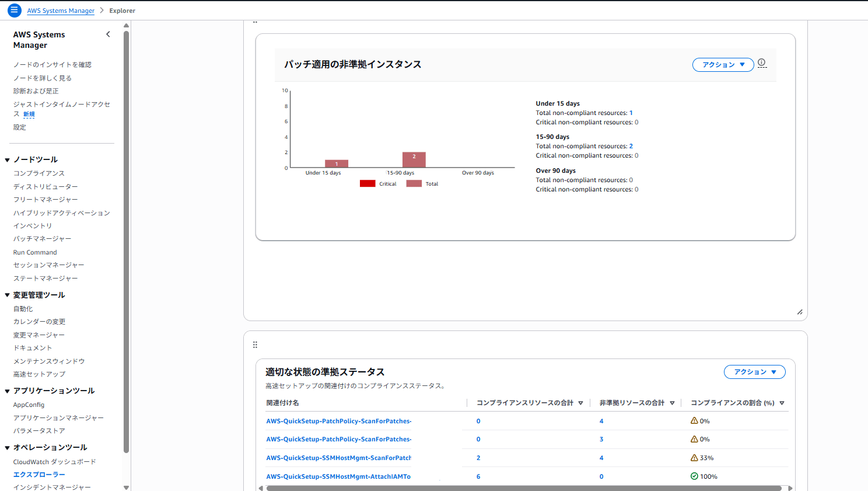
Task: Open ディストリビューター in the sidebar
Action: [x=45, y=187]
